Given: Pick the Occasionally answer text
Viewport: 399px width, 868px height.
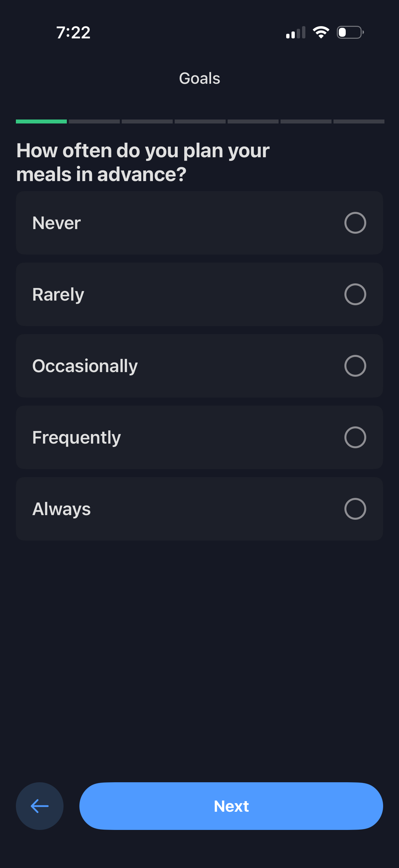Looking at the screenshot, I should [x=85, y=366].
